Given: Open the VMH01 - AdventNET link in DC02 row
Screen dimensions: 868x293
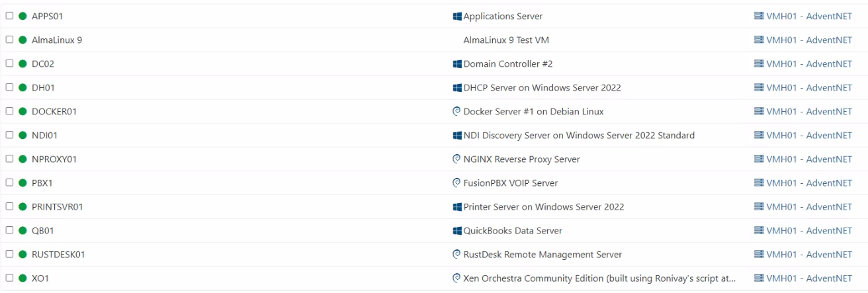Looking at the screenshot, I should [803, 63].
